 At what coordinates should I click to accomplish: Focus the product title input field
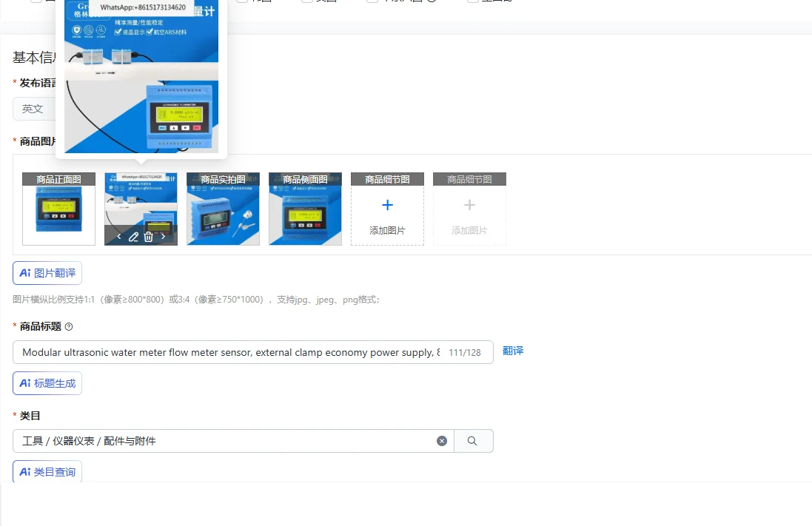(x=252, y=353)
